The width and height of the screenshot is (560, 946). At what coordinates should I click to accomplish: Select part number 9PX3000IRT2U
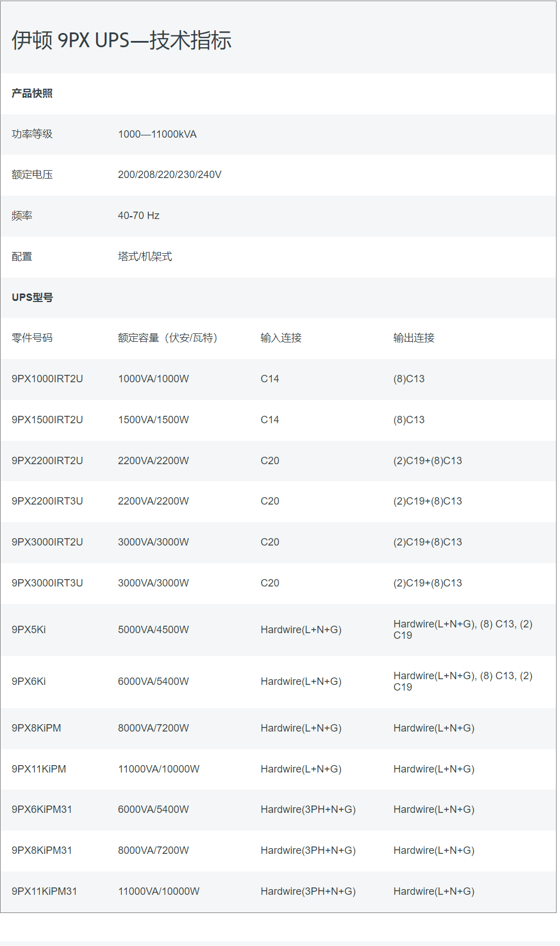pos(47,542)
